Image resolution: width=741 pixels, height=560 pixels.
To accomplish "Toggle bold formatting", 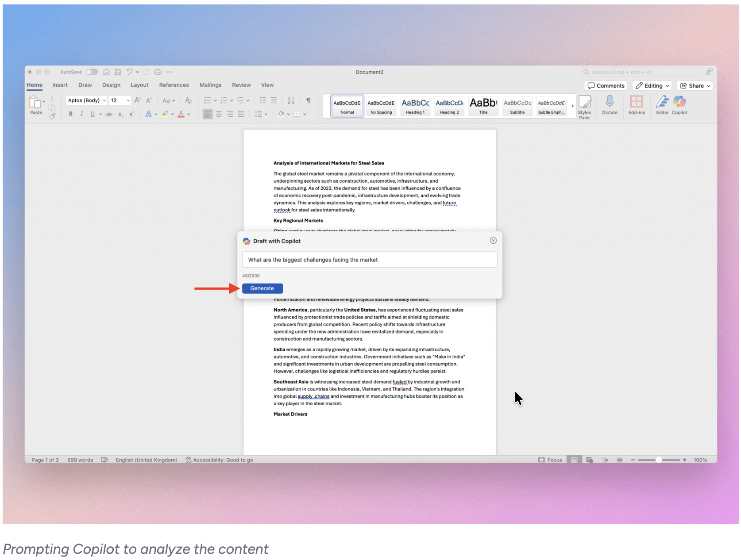I will pos(70,114).
